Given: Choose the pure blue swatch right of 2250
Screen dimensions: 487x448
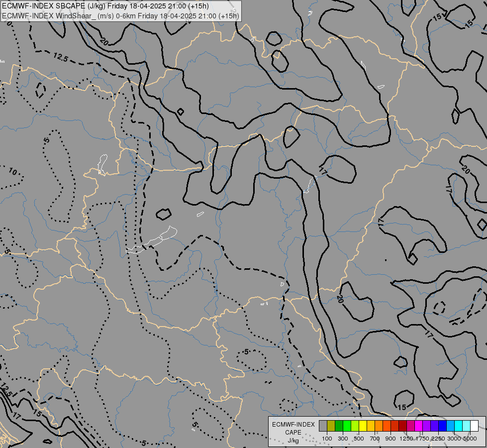Looking at the screenshot, I should click(443, 426).
